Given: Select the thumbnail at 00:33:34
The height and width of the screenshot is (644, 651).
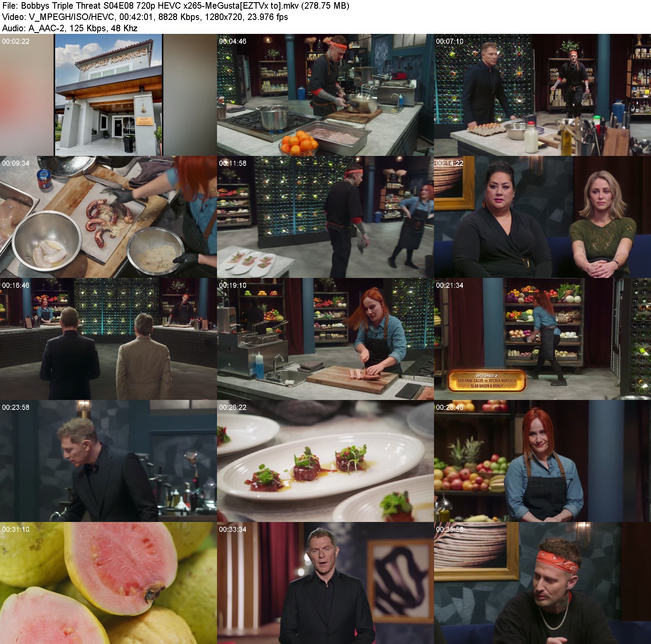Looking at the screenshot, I should click(325, 583).
